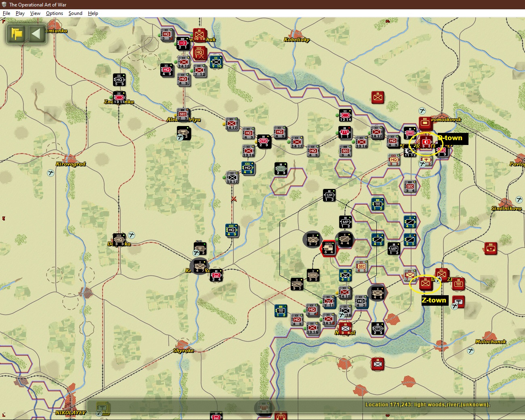Screen dimensions: 525x420
Task: Select the brown brigade unit 4-4
Action: pos(345,239)
